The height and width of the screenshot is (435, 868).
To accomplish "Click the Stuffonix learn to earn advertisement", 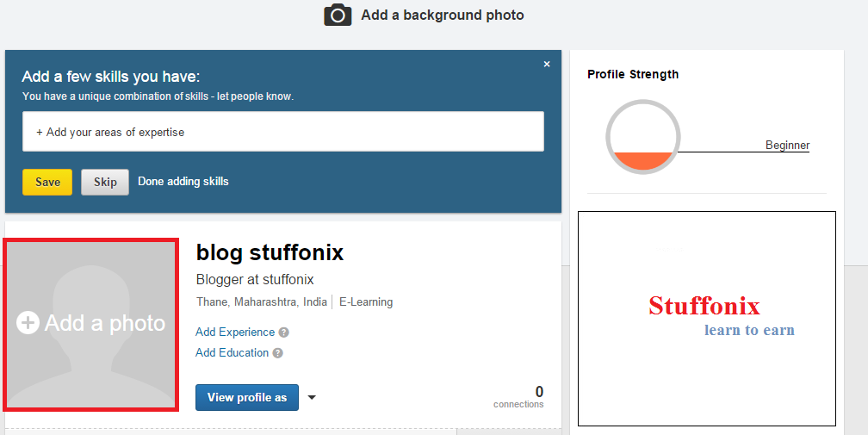I will tap(707, 319).
